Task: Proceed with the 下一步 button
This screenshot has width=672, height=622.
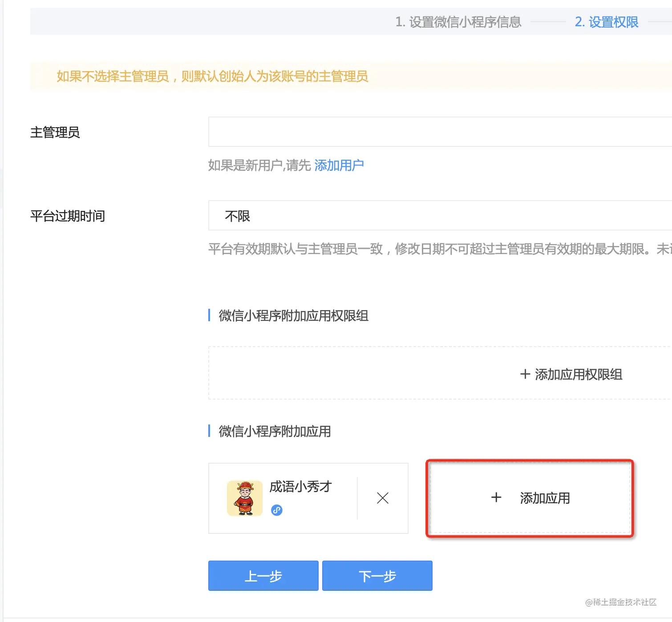Action: [377, 576]
